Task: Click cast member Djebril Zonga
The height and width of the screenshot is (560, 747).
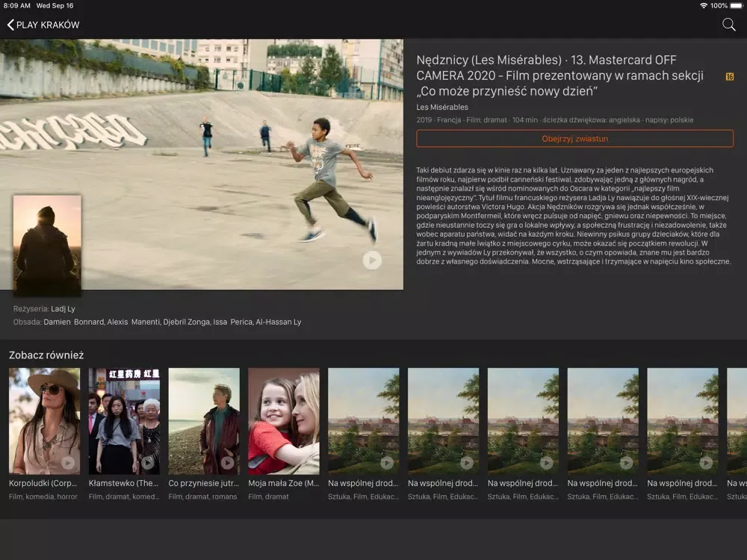Action: click(186, 322)
